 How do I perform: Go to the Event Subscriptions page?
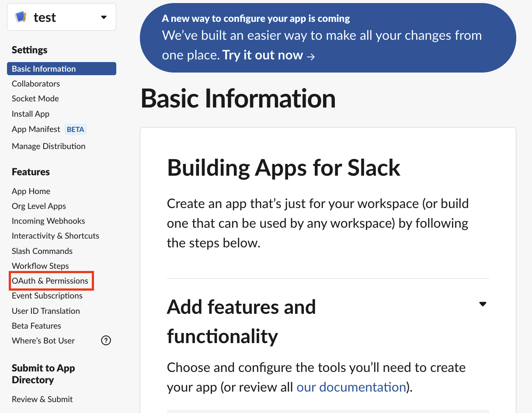[x=47, y=295]
